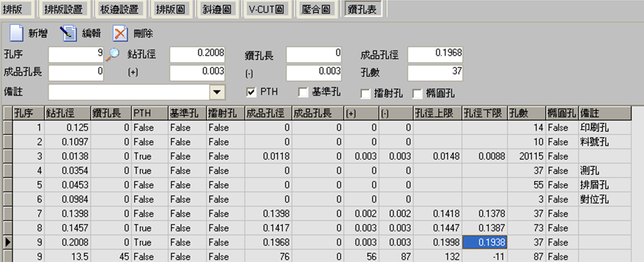The height and width of the screenshot is (262, 644).
Task: Enable the 橢圓孔 checkbox
Action: (x=417, y=94)
